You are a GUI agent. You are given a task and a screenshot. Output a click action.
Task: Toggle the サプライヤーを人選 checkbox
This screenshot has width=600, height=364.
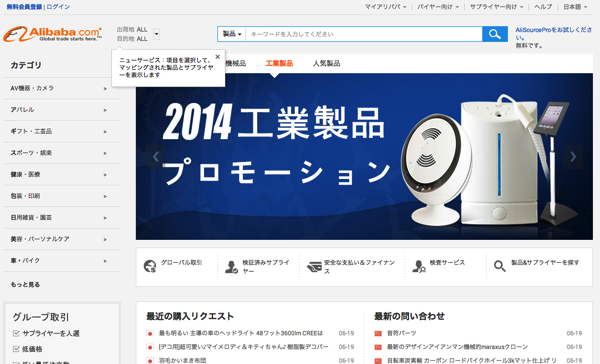pos(16,333)
